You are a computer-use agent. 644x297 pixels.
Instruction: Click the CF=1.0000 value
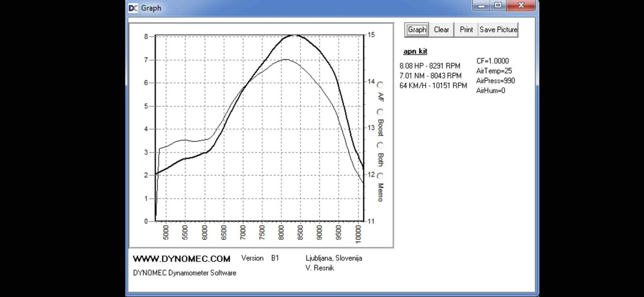click(x=493, y=61)
